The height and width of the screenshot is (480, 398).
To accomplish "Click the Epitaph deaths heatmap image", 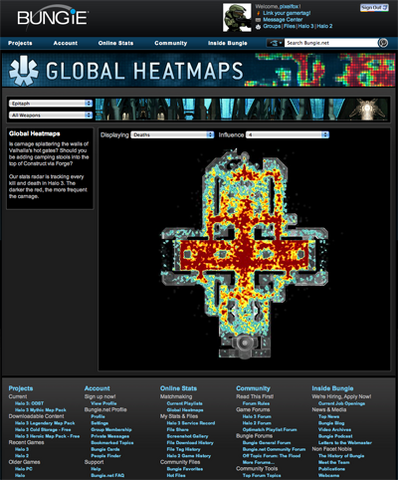I will pyautogui.click(x=244, y=254).
